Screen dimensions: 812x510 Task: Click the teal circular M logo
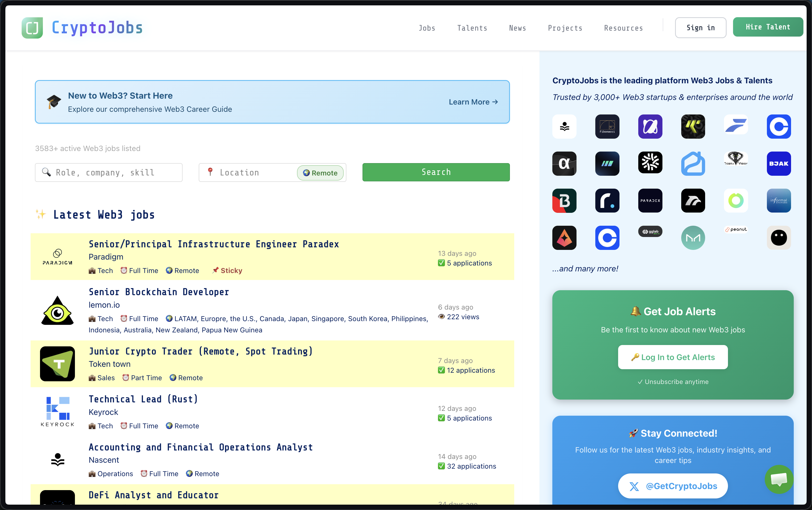point(693,238)
